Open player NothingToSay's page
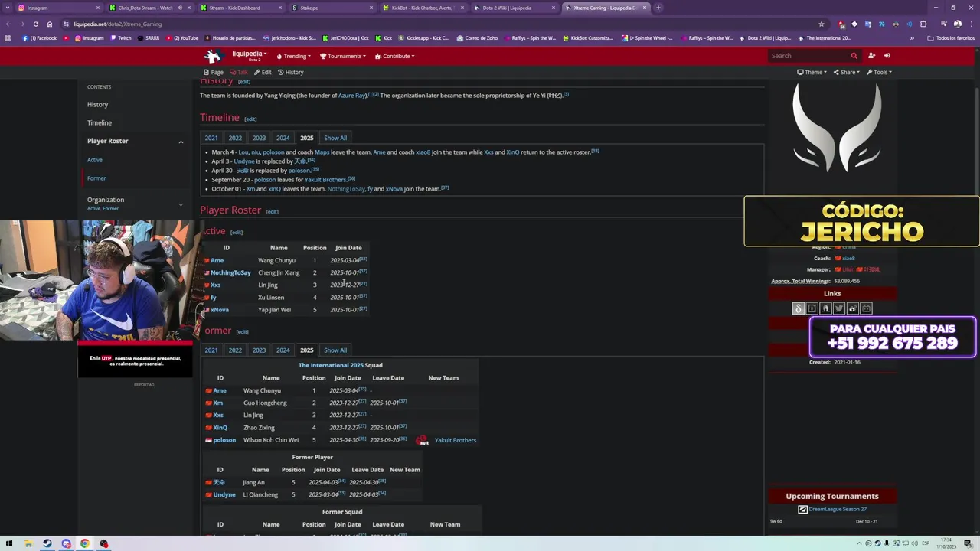Viewport: 980px width, 551px height. click(x=230, y=272)
